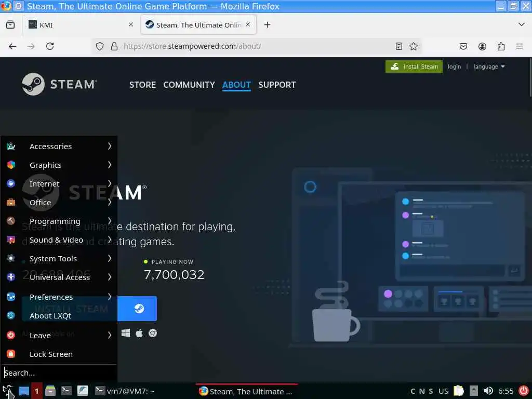Click the Universal Access icon

tap(11, 277)
